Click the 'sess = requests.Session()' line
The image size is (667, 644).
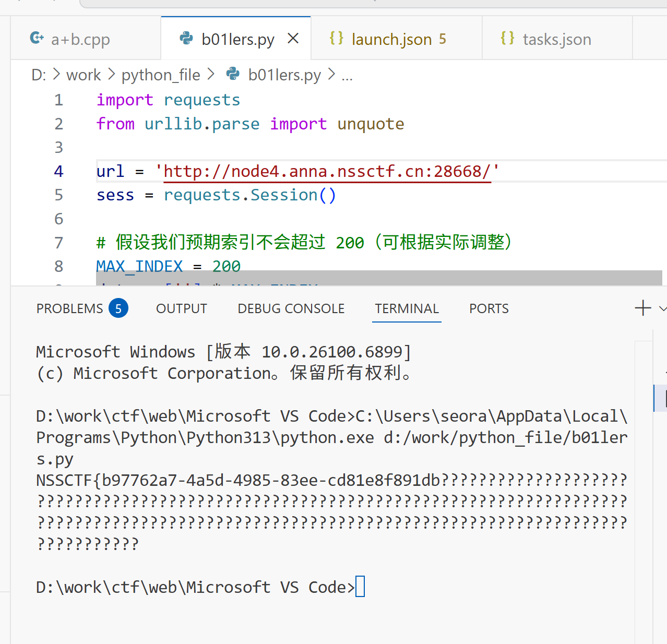pos(217,195)
